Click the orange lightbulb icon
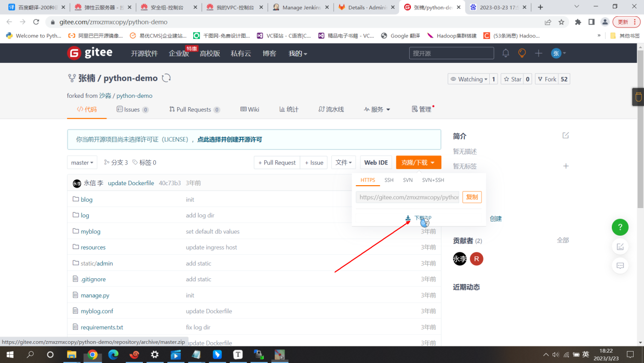644x363 pixels. coord(522,53)
